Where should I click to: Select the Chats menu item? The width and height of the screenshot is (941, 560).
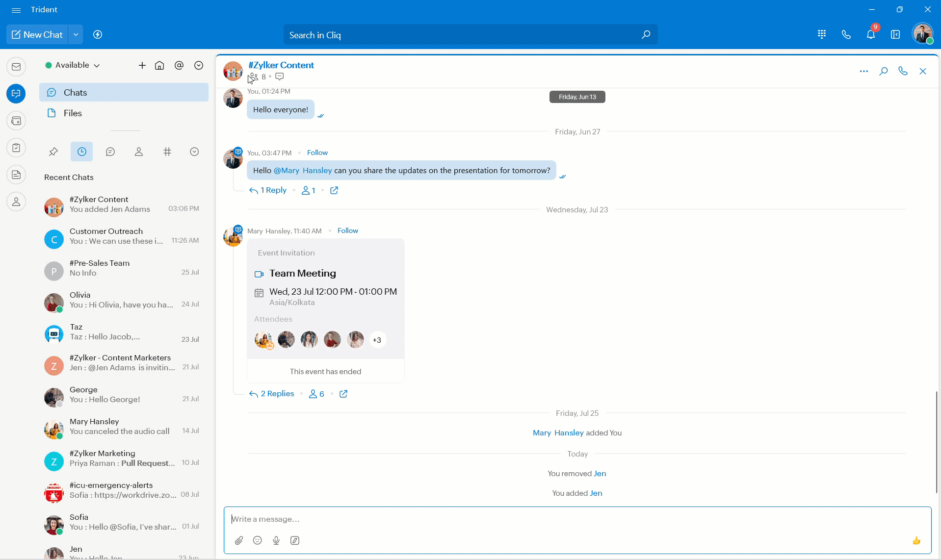point(124,92)
